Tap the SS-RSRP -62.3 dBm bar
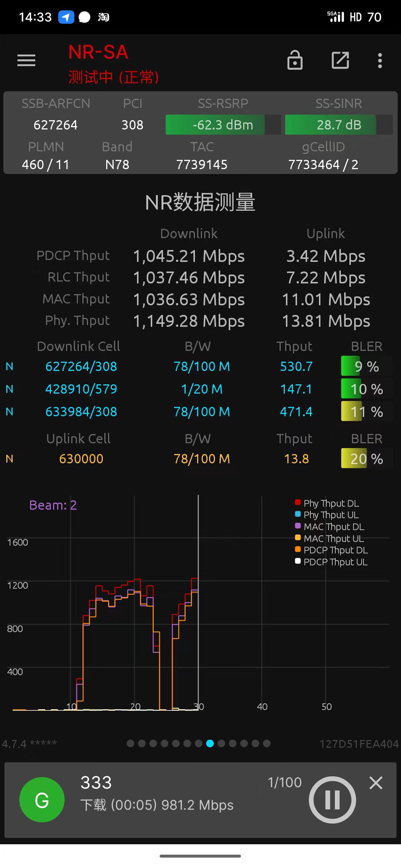 pos(223,125)
